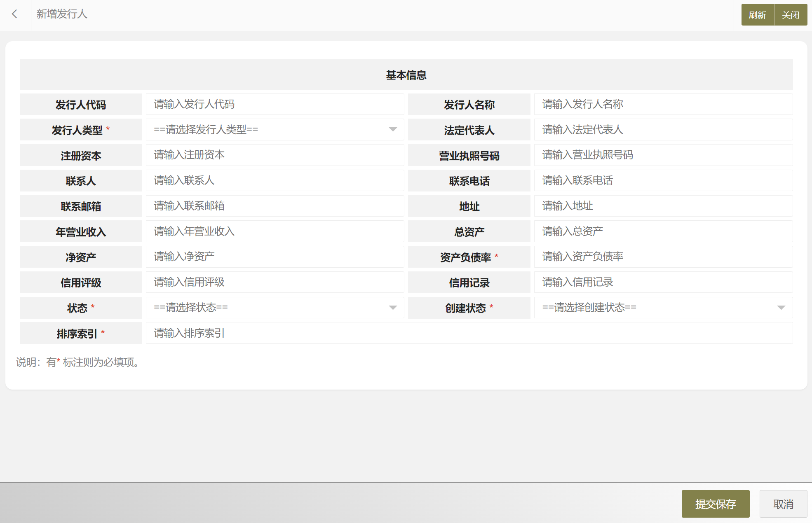Focus the 发行人名称 text box
This screenshot has width=812, height=523.
663,104
